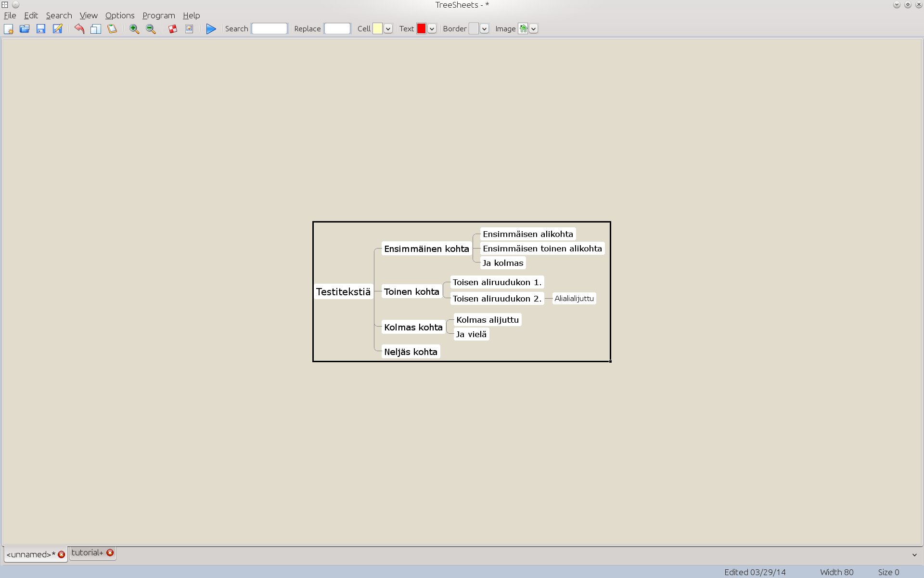This screenshot has width=924, height=578.
Task: Zoom in with the plus magnifier
Action: pos(134,29)
